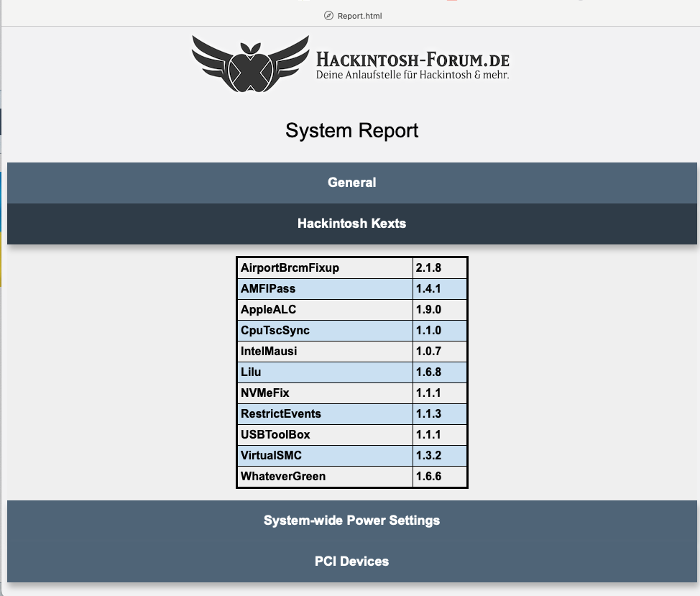
Task: Select the AirportBrcmFixup table cell
Action: (325, 268)
